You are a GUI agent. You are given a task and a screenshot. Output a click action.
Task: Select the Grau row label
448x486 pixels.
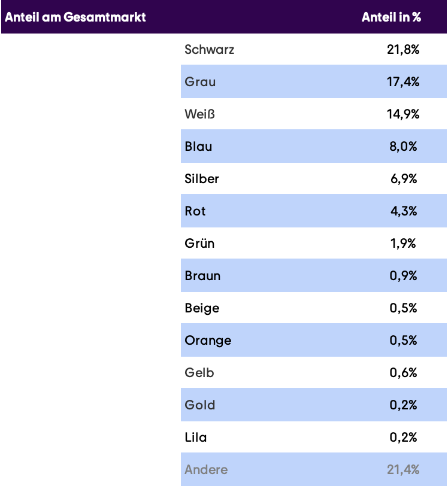[200, 82]
